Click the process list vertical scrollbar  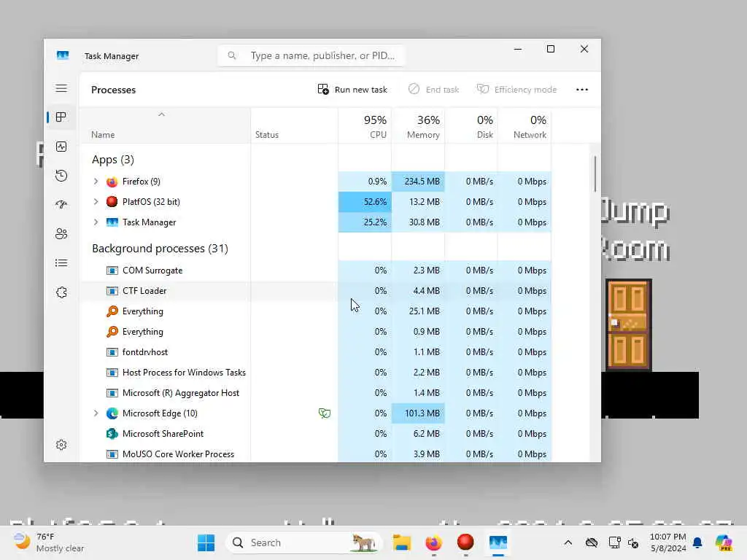click(595, 174)
